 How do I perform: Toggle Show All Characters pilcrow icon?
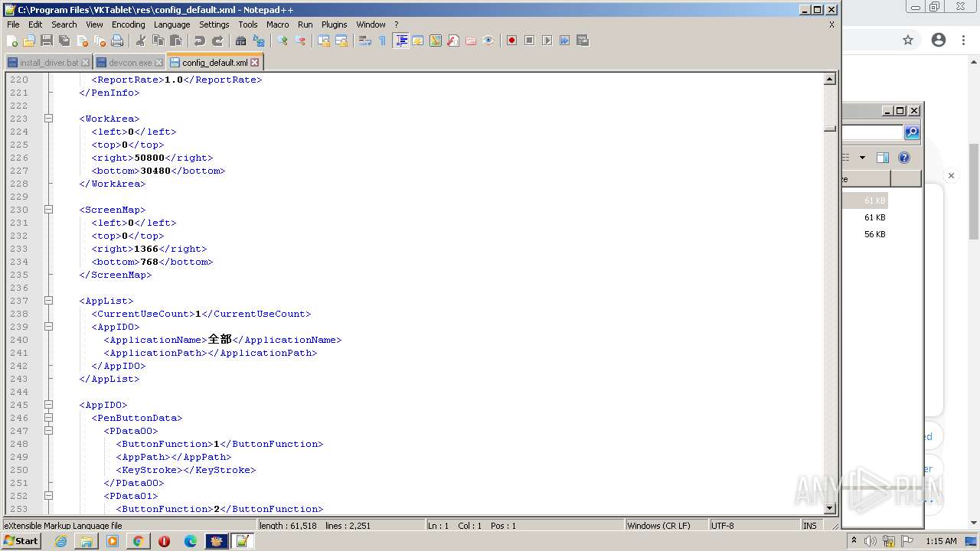[x=383, y=41]
